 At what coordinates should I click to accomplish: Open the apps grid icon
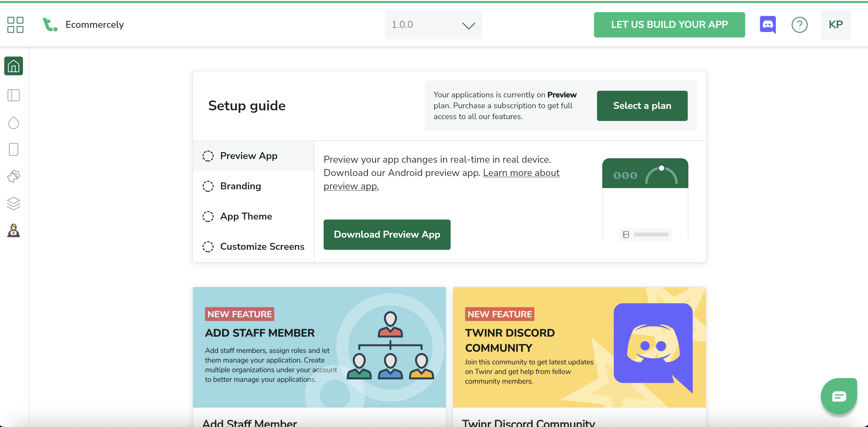click(15, 24)
